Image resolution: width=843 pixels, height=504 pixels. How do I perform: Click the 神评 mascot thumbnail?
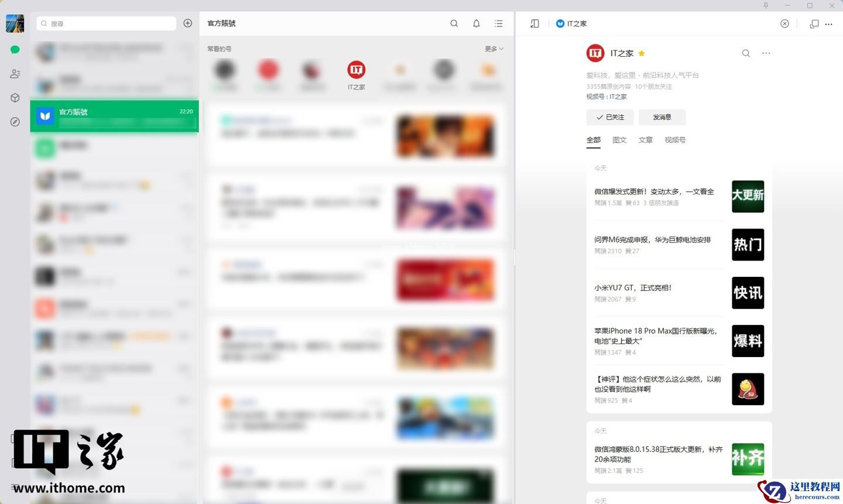coord(748,389)
